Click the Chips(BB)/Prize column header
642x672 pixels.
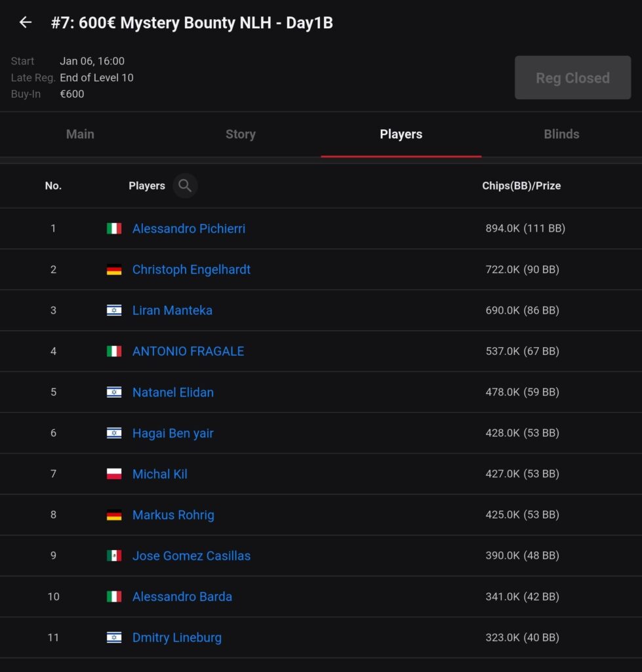pyautogui.click(x=521, y=186)
